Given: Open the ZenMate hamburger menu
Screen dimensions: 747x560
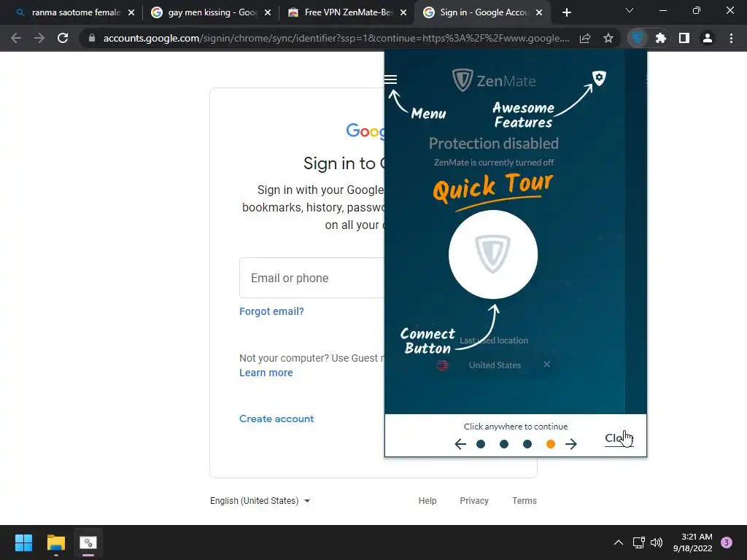Looking at the screenshot, I should tap(391, 79).
